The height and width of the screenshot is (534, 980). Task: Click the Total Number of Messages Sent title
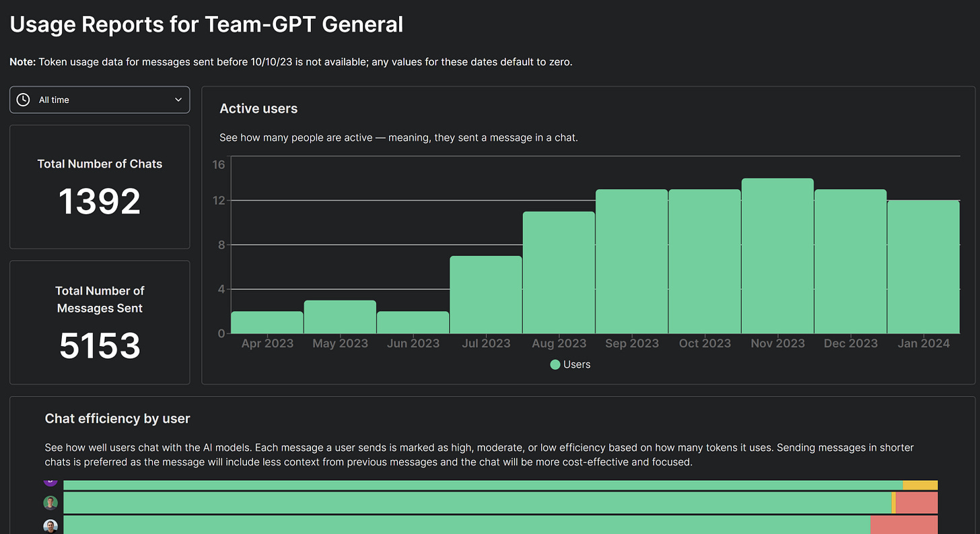point(100,300)
